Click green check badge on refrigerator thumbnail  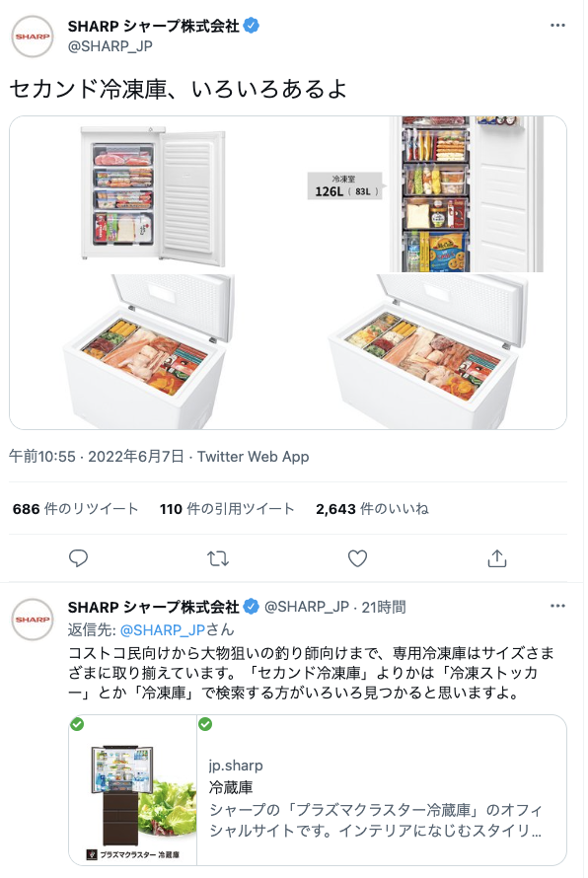pyautogui.click(x=77, y=724)
